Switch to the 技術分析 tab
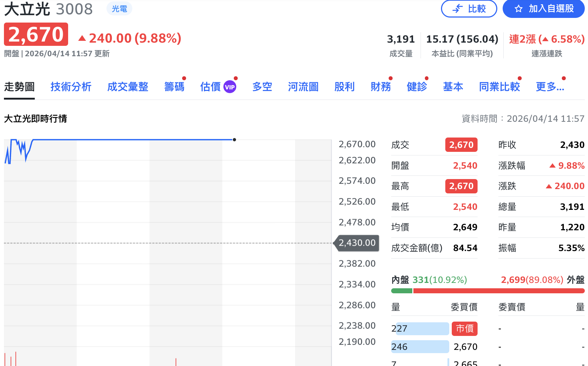588x366 pixels. click(71, 87)
